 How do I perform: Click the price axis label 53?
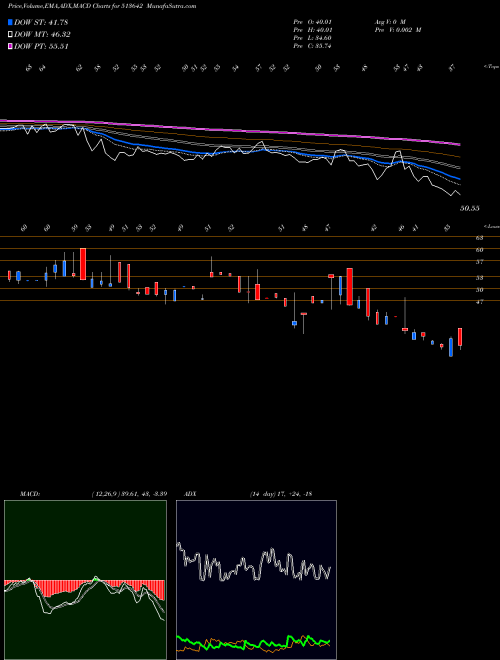pos(479,278)
